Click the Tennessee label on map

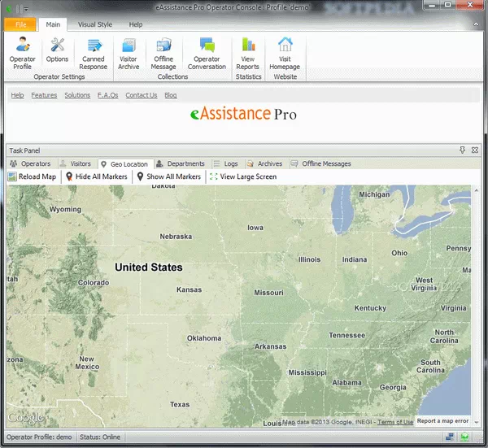pyautogui.click(x=347, y=335)
